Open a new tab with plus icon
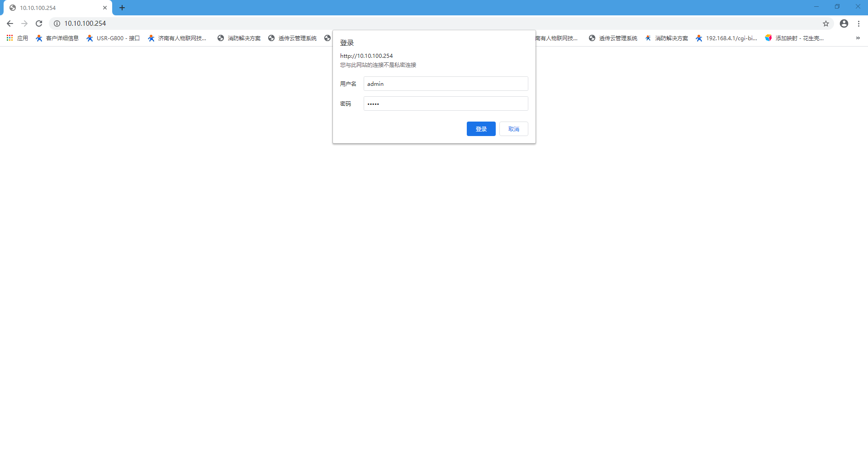This screenshot has height=470, width=868. 122,8
